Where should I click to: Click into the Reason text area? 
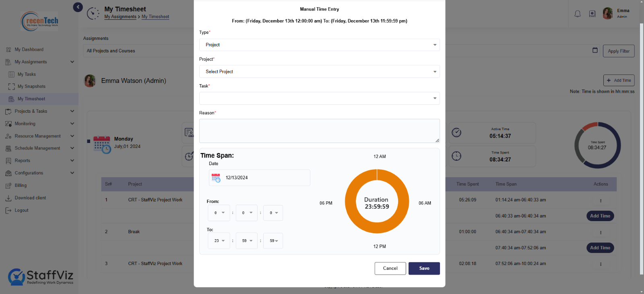(x=319, y=131)
